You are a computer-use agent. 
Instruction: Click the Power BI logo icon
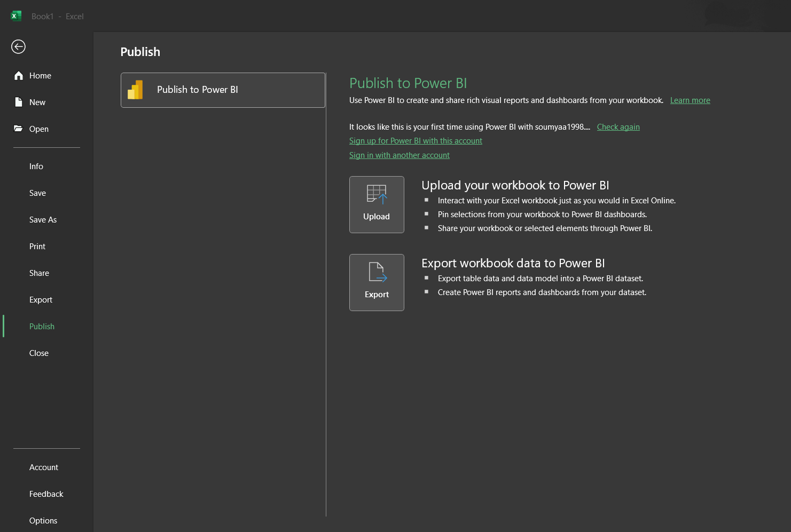coord(136,90)
